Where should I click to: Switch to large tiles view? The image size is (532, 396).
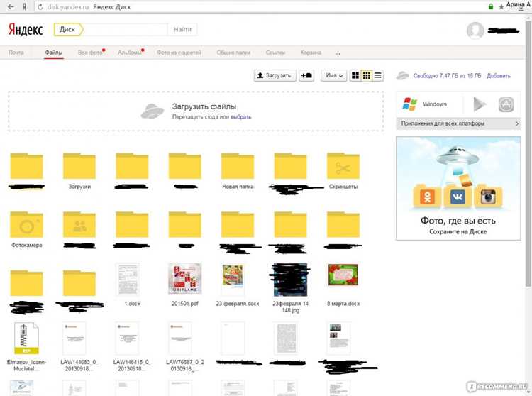pyautogui.click(x=355, y=75)
